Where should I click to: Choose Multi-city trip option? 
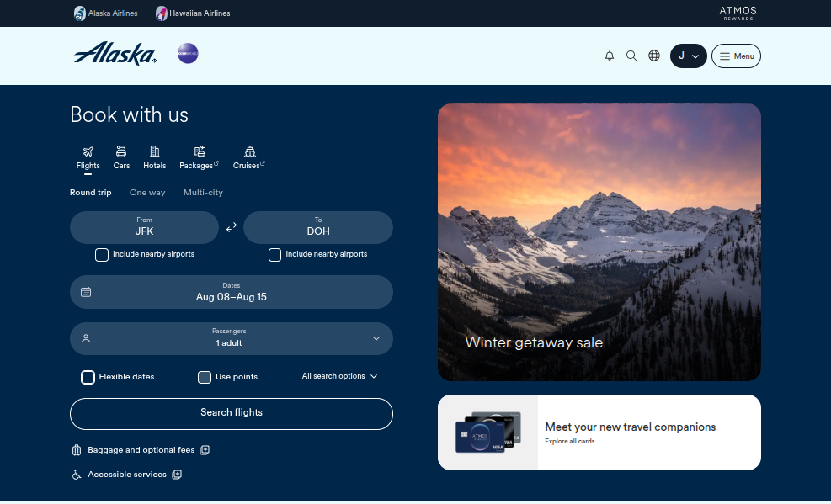[203, 193]
